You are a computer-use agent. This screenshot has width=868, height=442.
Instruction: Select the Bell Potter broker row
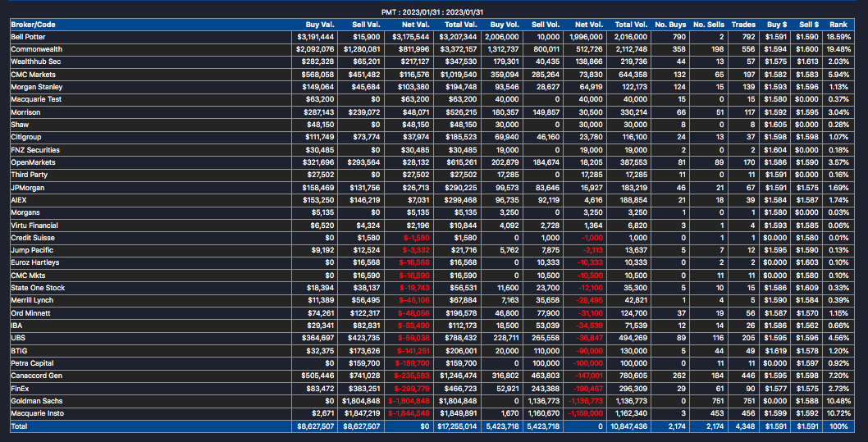click(433, 37)
